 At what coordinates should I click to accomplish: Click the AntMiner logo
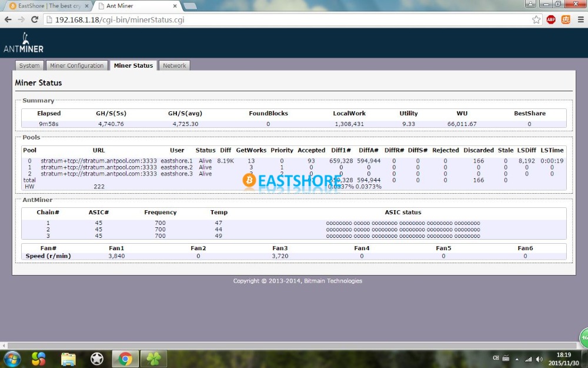[x=24, y=44]
